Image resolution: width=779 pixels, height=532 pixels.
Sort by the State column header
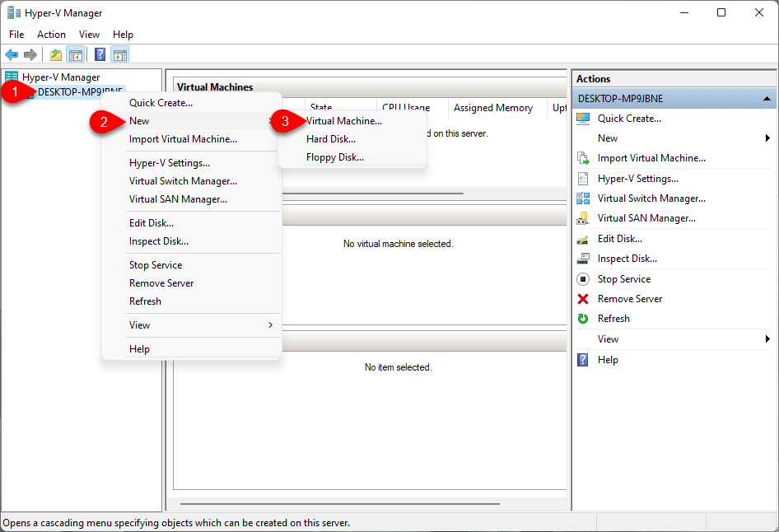(x=339, y=107)
